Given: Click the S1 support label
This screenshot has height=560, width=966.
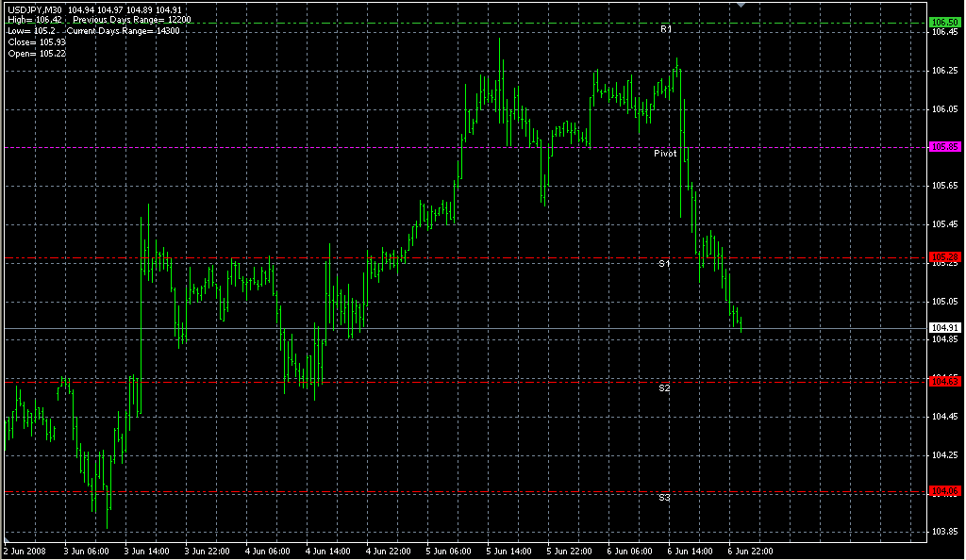Looking at the screenshot, I should tap(664, 264).
